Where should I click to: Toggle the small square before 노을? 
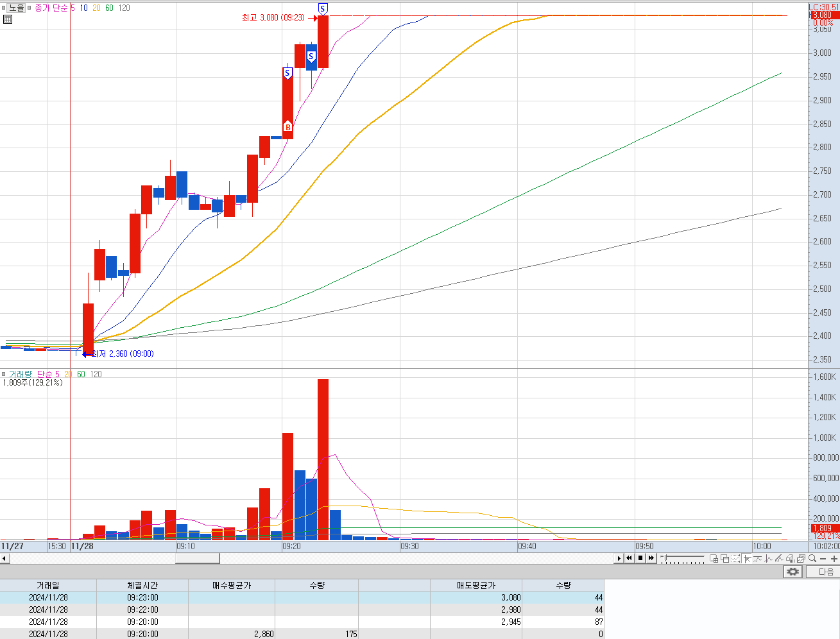pyautogui.click(x=4, y=8)
